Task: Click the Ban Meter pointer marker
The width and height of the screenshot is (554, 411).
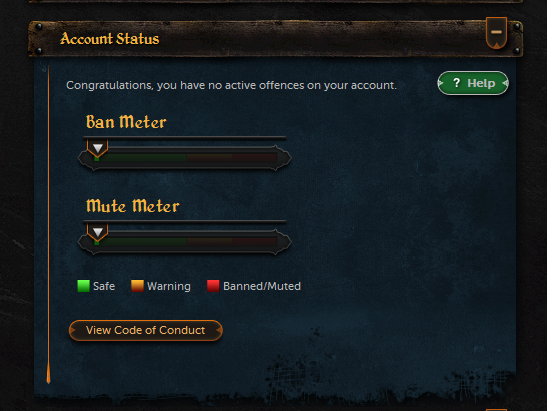Action: click(x=98, y=148)
